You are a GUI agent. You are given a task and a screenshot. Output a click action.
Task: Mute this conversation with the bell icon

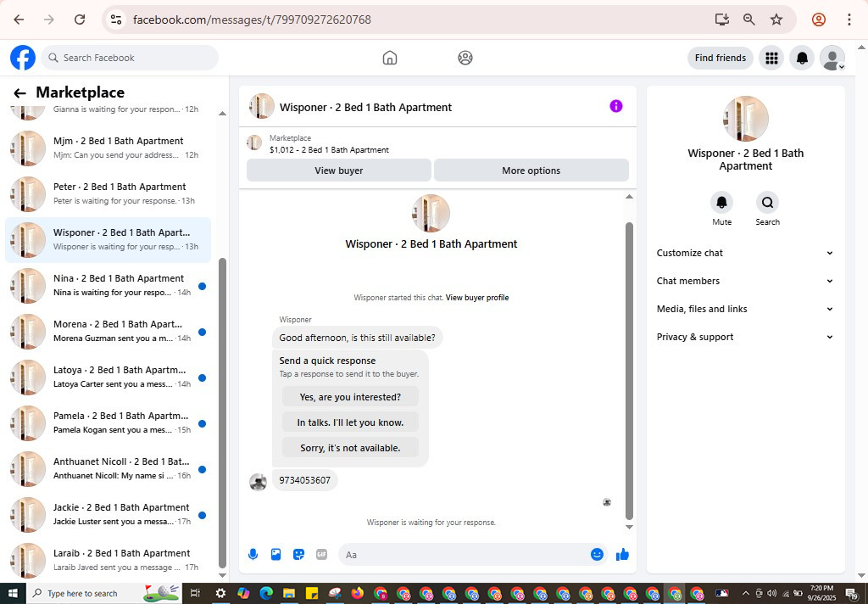[722, 202]
